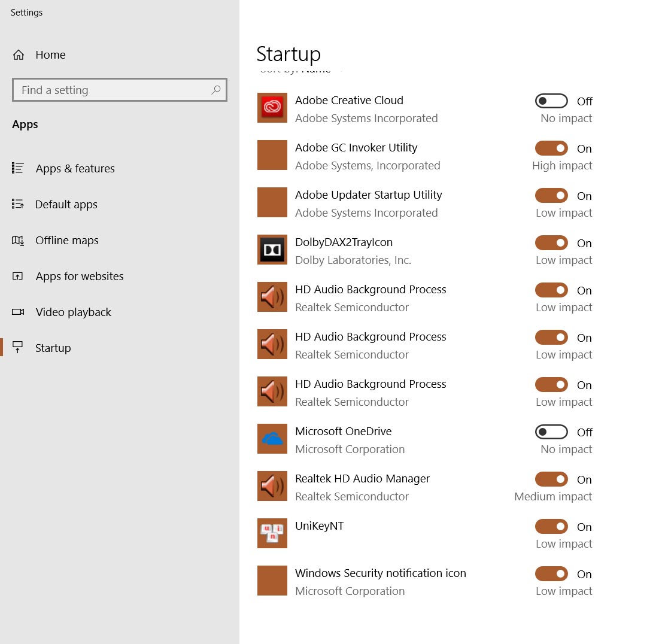This screenshot has height=644, width=671.
Task: Turn off Realtek HD Audio Manager toggle
Action: coord(551,479)
